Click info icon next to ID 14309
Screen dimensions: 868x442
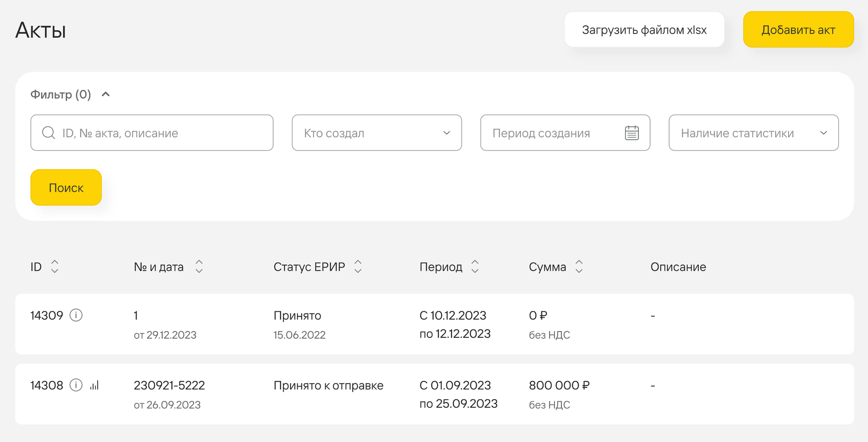coord(76,315)
